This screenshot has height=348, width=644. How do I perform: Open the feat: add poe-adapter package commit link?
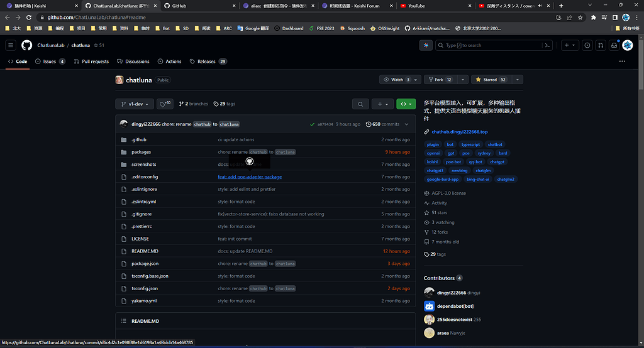(x=250, y=177)
